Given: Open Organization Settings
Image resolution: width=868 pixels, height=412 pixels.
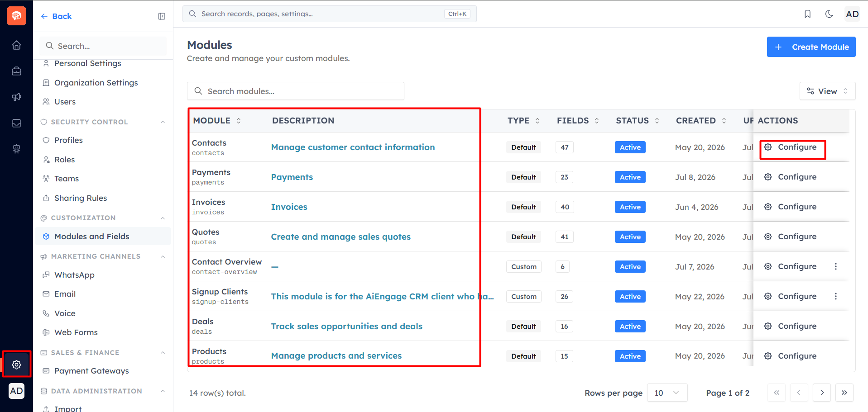Looking at the screenshot, I should (x=96, y=83).
